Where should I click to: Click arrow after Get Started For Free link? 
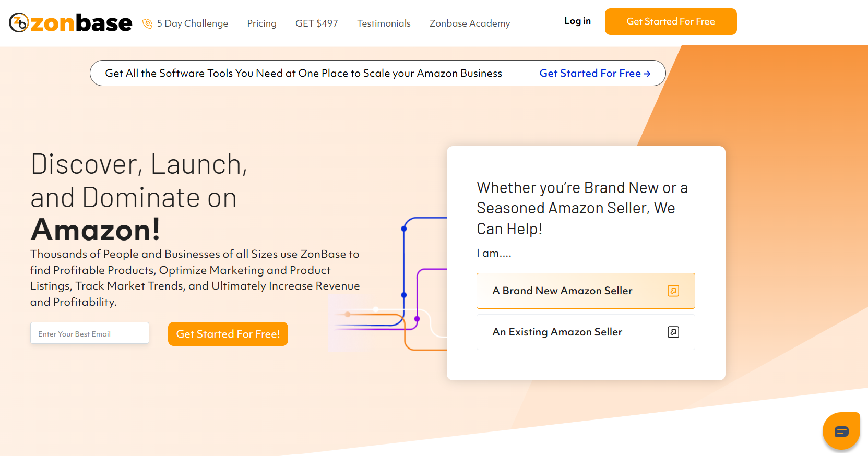(647, 74)
